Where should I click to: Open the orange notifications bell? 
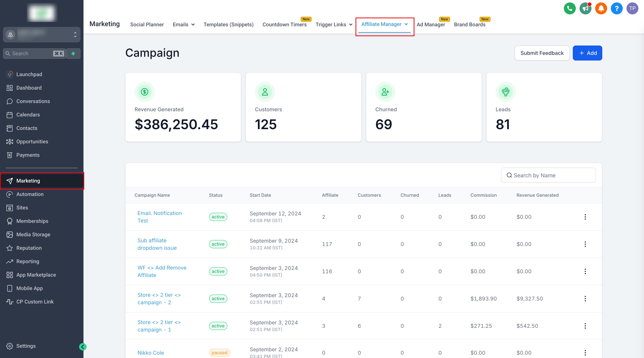601,9
